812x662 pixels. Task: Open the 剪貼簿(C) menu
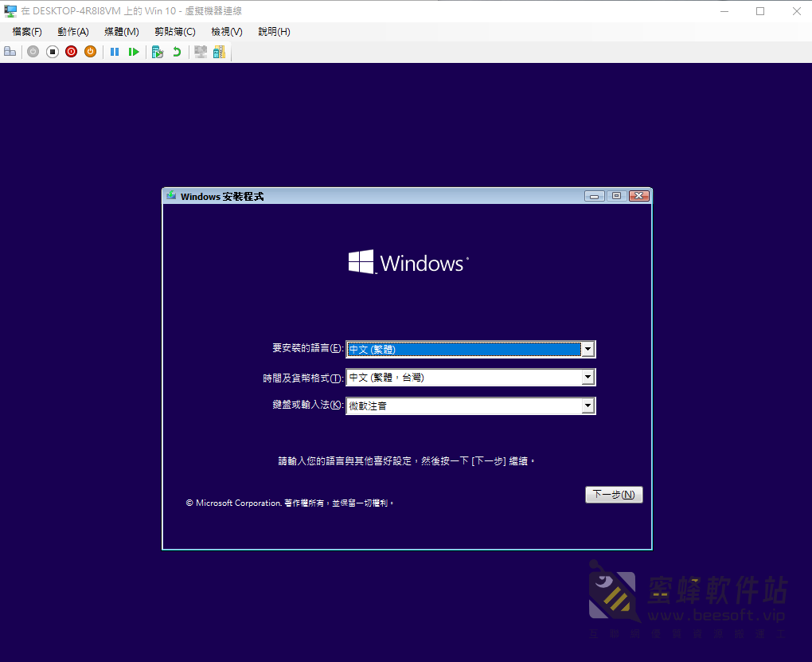[175, 32]
